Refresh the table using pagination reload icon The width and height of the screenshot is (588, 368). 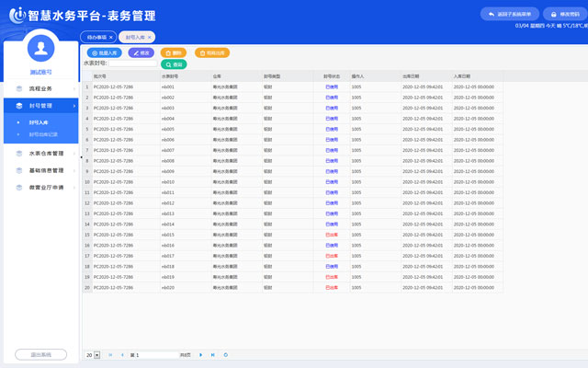[x=226, y=354]
